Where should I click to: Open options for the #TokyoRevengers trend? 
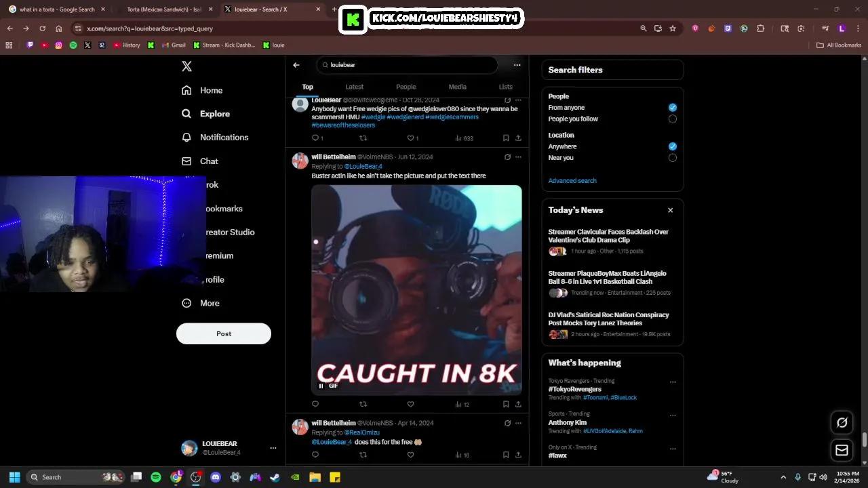(673, 382)
